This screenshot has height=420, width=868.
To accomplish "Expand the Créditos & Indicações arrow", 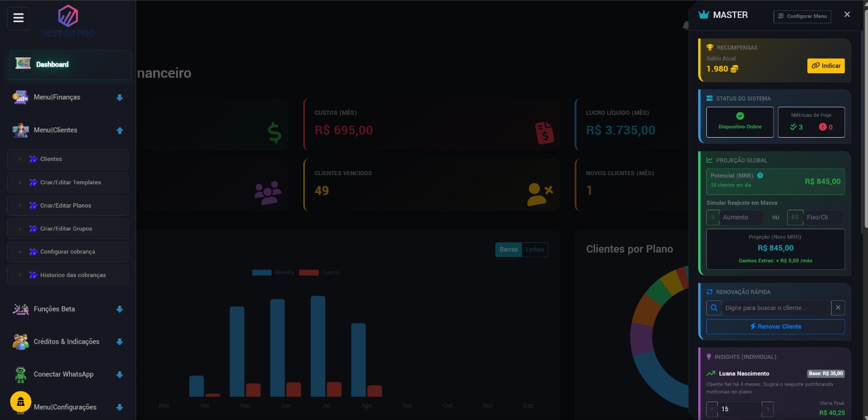I will [x=120, y=342].
